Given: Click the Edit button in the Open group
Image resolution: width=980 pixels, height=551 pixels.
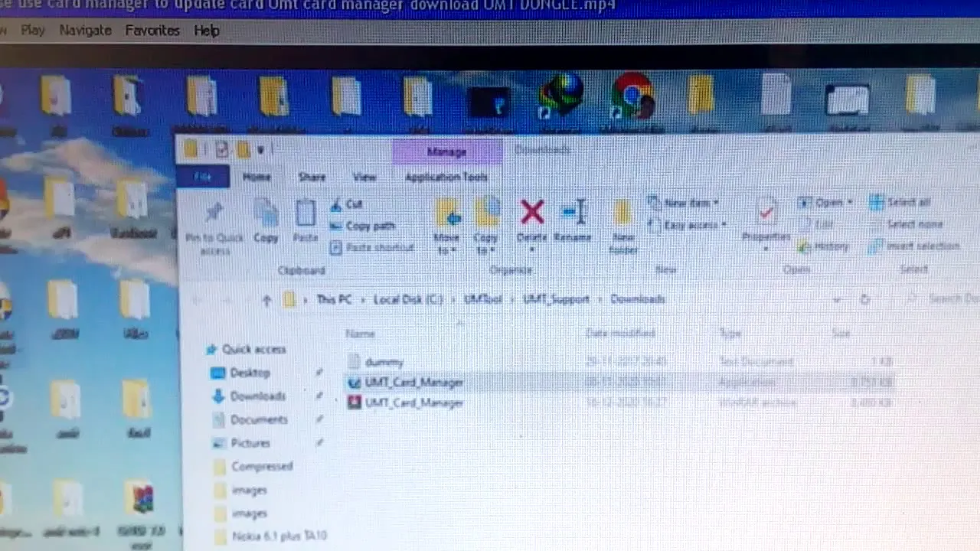Looking at the screenshot, I should pos(817,224).
